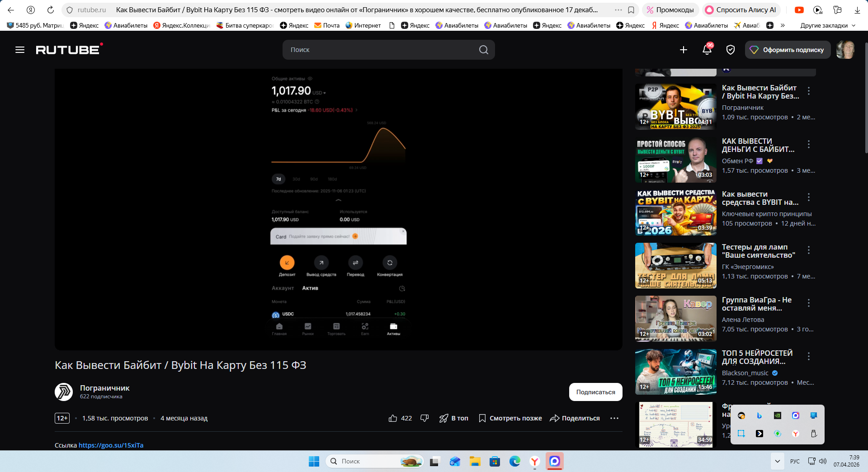Collapse the hidden tray icons chevron
Screen dimensions: 868x472
(778, 461)
